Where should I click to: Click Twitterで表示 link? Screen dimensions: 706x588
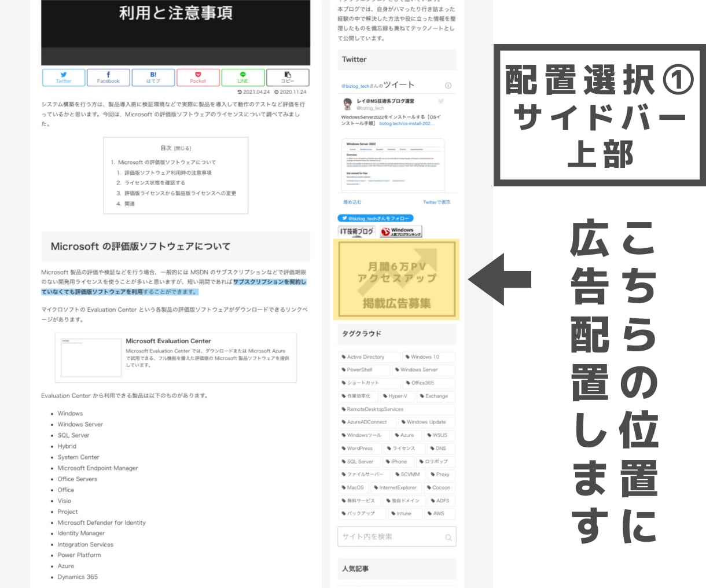[436, 202]
